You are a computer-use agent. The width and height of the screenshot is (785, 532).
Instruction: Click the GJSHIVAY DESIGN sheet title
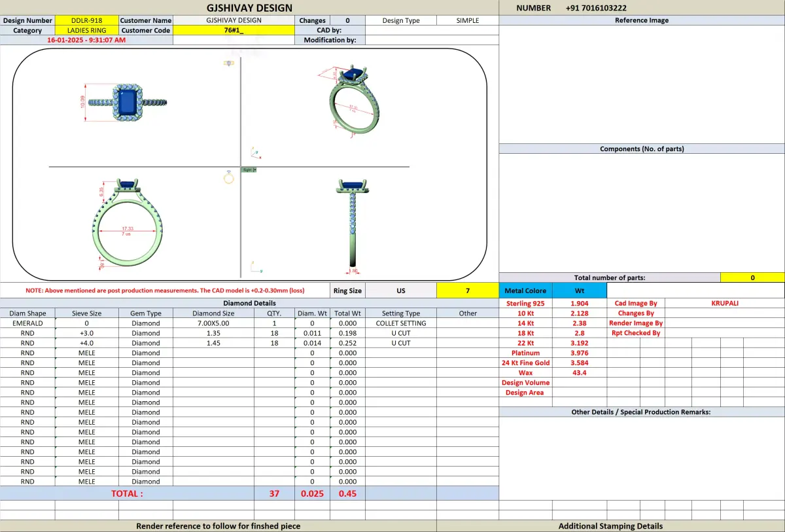(249, 8)
